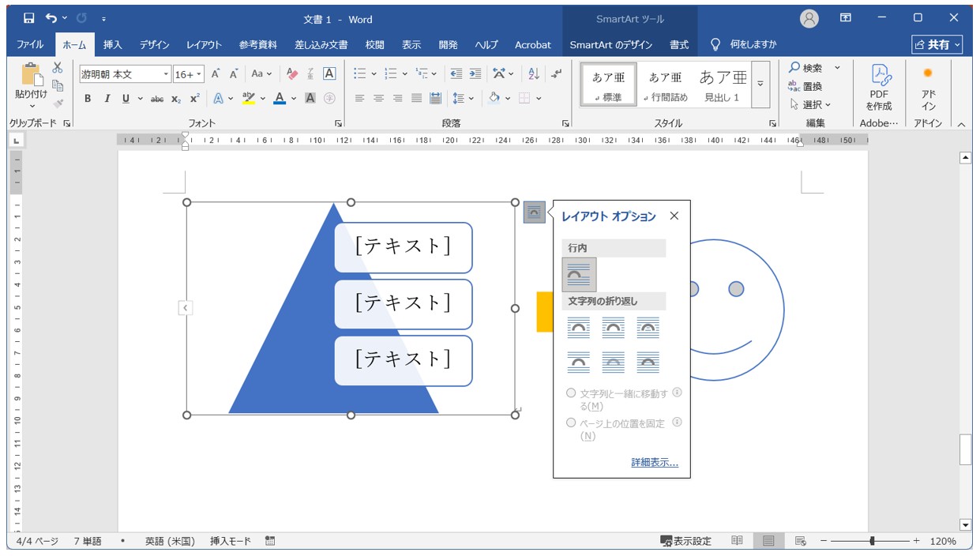
Task: Toggle Italic formatting
Action: coord(107,99)
